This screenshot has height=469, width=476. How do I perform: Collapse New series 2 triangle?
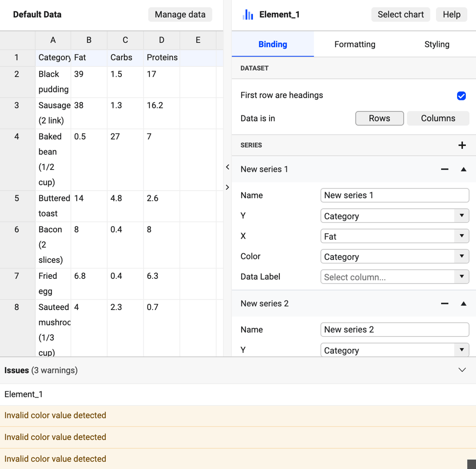pyautogui.click(x=463, y=304)
